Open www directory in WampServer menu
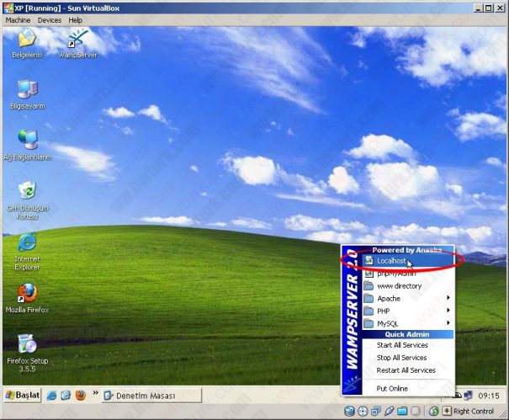This screenshot has height=420, width=509. (x=408, y=286)
